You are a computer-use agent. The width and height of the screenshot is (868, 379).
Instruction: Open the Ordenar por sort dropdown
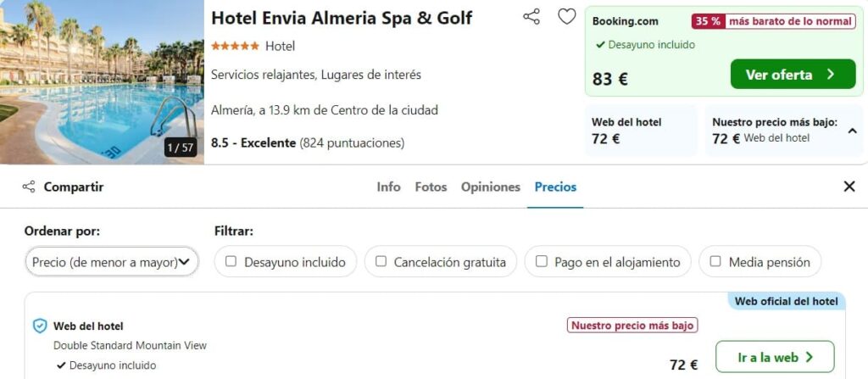(x=111, y=261)
